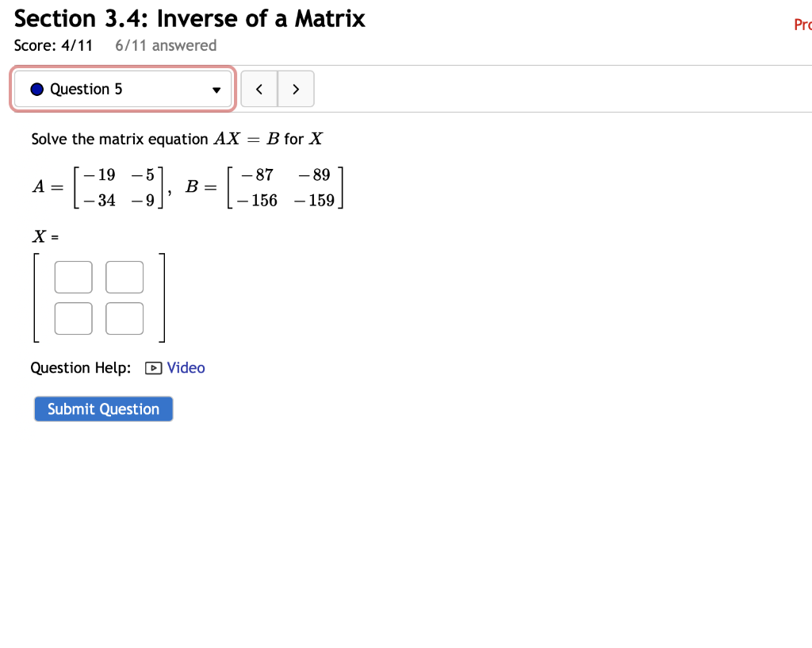Click the dropdown arrow on Question 5
The width and height of the screenshot is (812, 648).
(x=216, y=90)
